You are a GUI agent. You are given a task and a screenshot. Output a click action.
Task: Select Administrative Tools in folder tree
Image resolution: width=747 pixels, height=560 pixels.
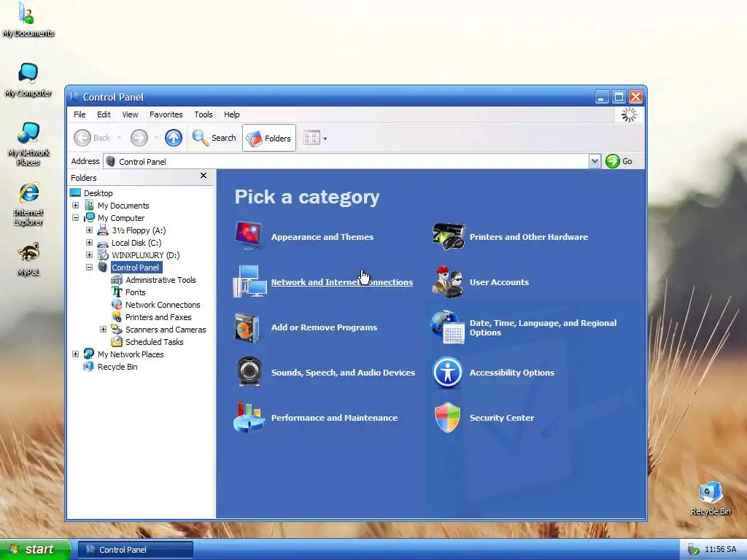click(x=160, y=280)
